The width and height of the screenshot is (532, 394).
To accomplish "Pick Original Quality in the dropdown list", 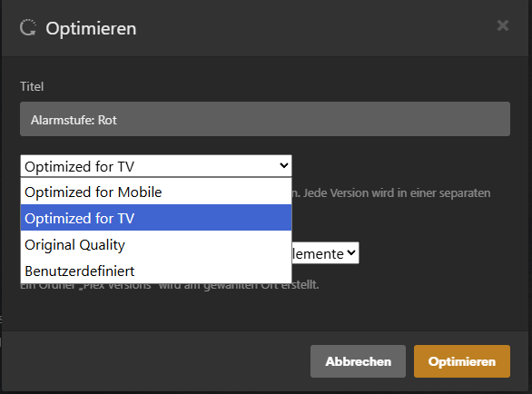I will 156,245.
